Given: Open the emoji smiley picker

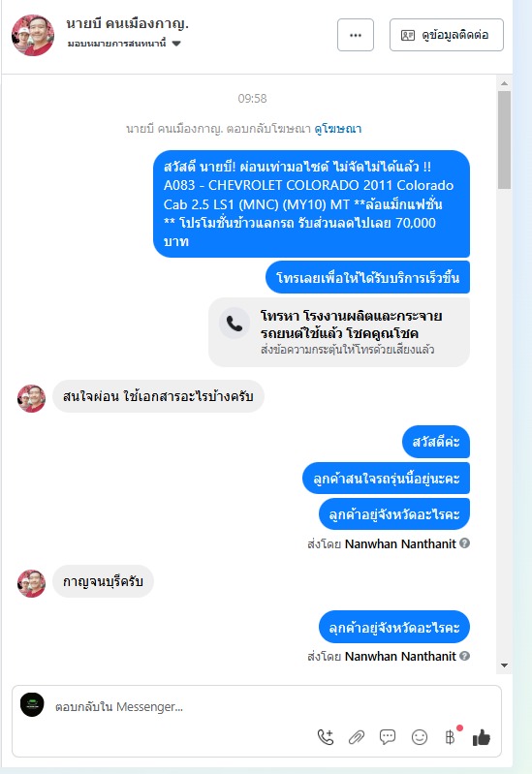Looking at the screenshot, I should 420,737.
